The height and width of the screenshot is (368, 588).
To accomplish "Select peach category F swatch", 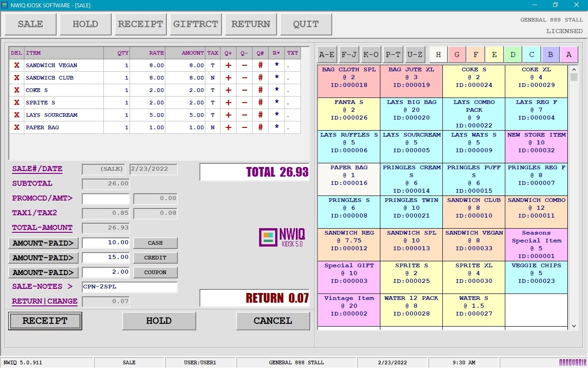I will [x=476, y=55].
